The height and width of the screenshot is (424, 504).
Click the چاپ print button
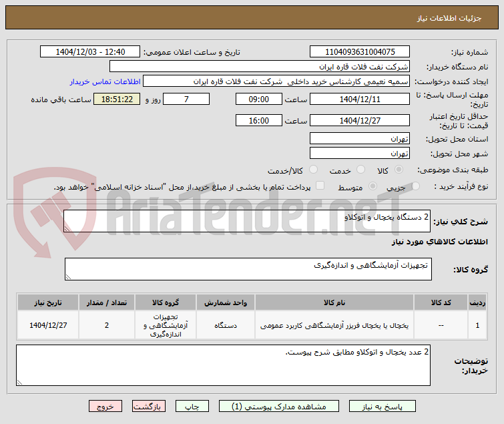(x=192, y=406)
